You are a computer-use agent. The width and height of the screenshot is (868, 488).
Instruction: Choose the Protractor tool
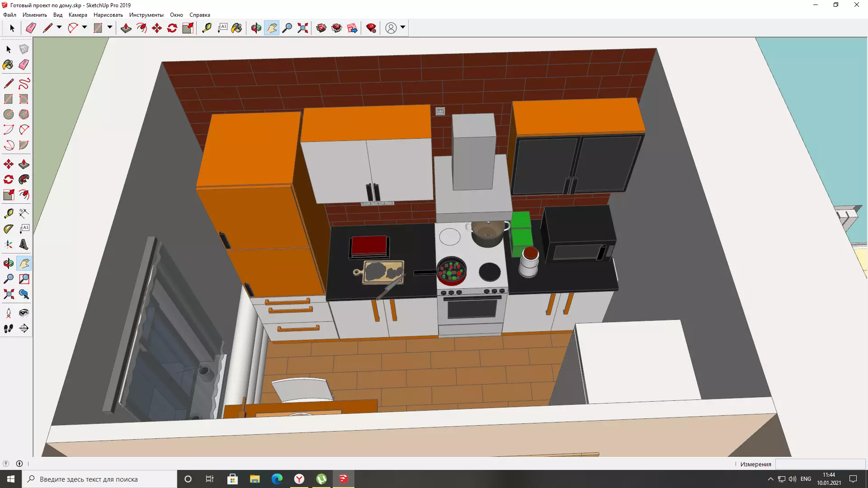(x=9, y=229)
